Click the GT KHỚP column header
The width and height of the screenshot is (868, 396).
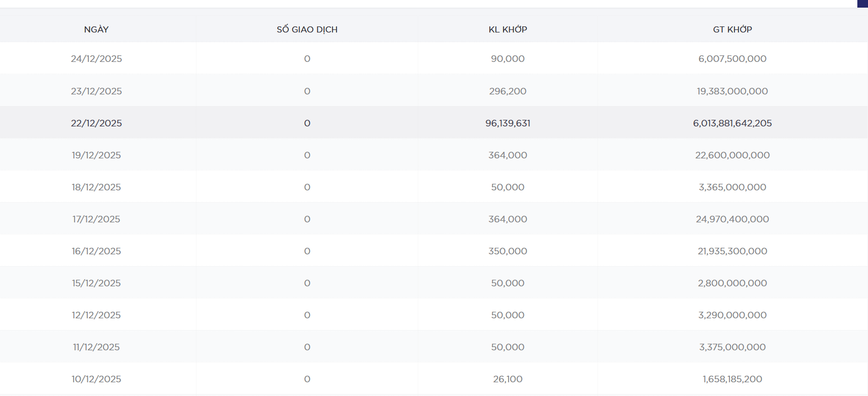[x=732, y=29]
